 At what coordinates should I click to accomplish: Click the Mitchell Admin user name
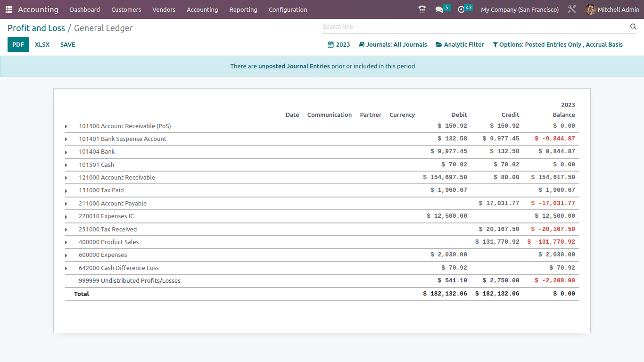tap(619, 9)
